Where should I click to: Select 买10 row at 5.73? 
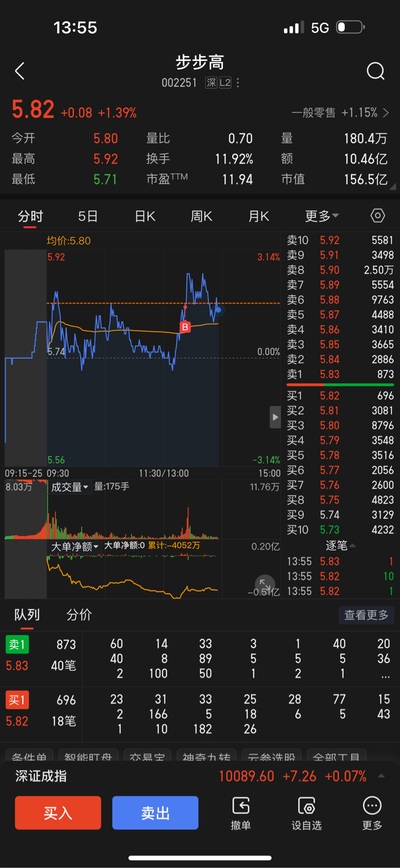[x=340, y=530]
